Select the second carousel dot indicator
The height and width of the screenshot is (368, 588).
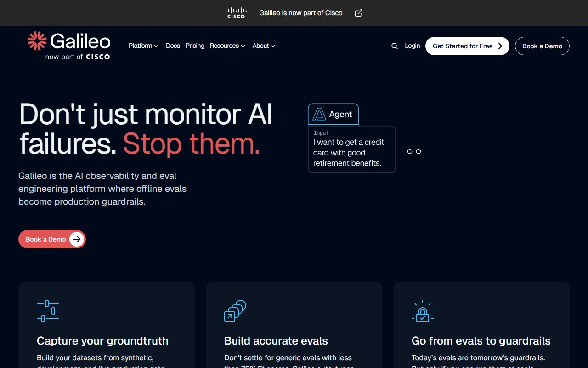[x=418, y=151]
